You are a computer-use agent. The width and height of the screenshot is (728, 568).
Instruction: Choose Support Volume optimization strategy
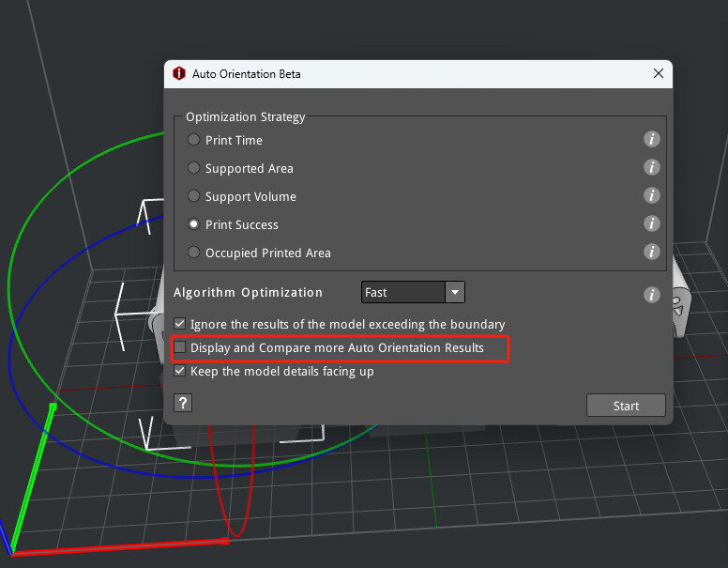[x=193, y=195]
